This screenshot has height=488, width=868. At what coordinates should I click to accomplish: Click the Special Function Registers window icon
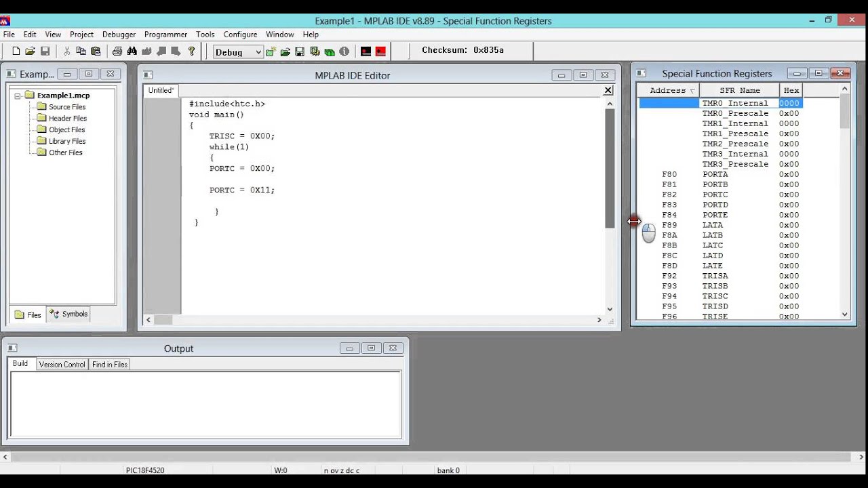[x=642, y=73]
